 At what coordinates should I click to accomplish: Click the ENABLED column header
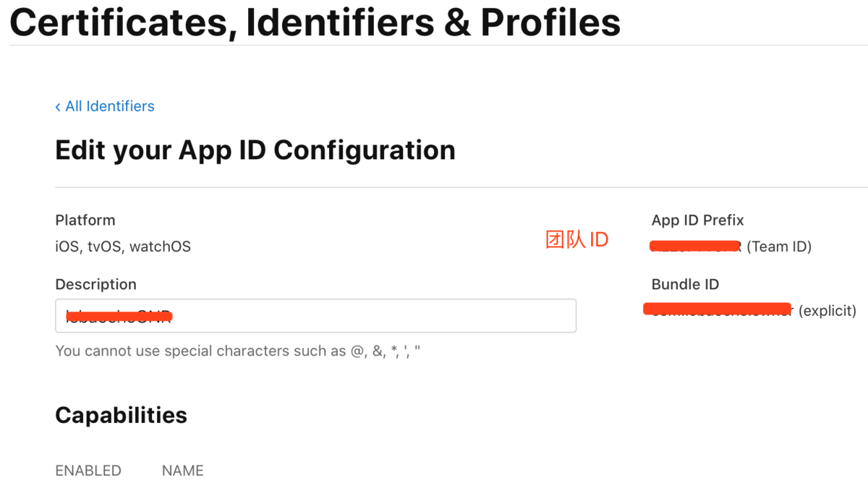click(x=88, y=471)
